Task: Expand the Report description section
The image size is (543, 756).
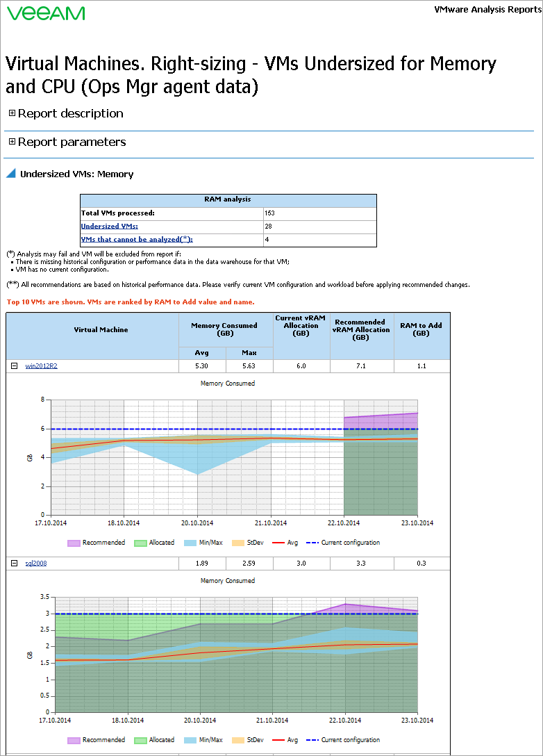Action: [12, 113]
